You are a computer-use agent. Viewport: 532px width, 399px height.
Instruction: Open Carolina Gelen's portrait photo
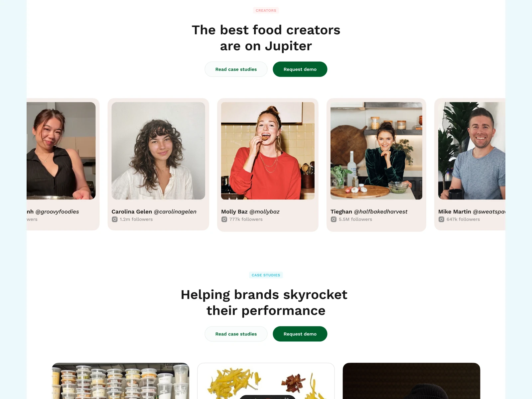(158, 151)
